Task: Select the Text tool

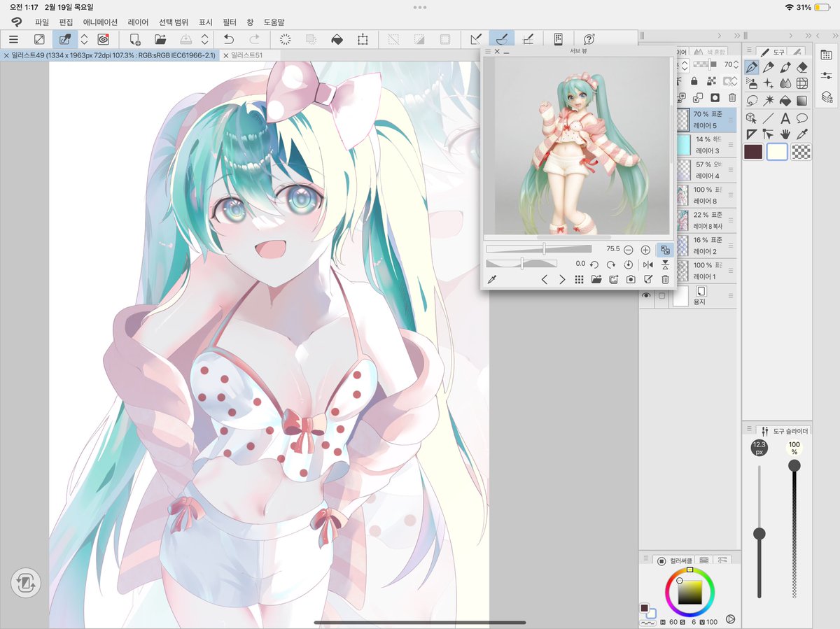Action: point(785,118)
